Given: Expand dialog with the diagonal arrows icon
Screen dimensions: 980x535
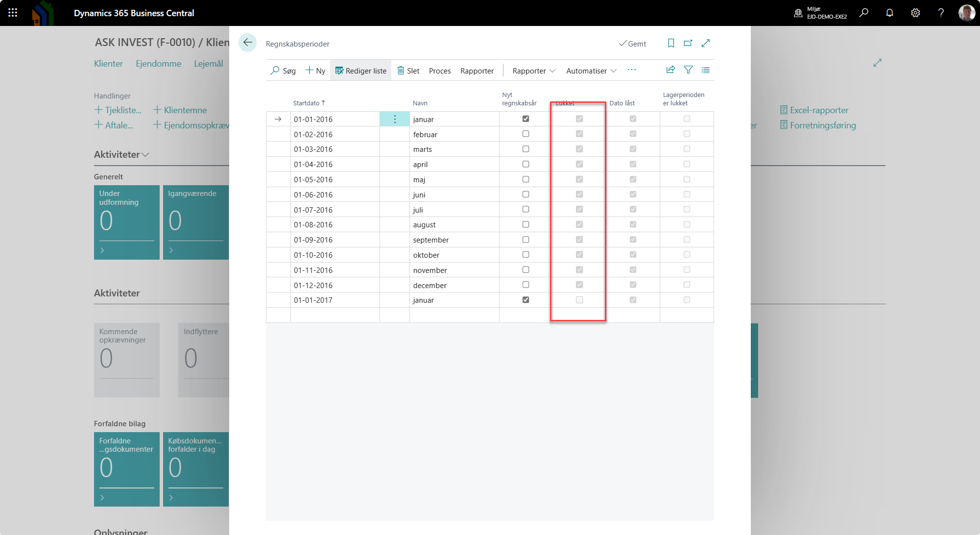Looking at the screenshot, I should (x=706, y=43).
